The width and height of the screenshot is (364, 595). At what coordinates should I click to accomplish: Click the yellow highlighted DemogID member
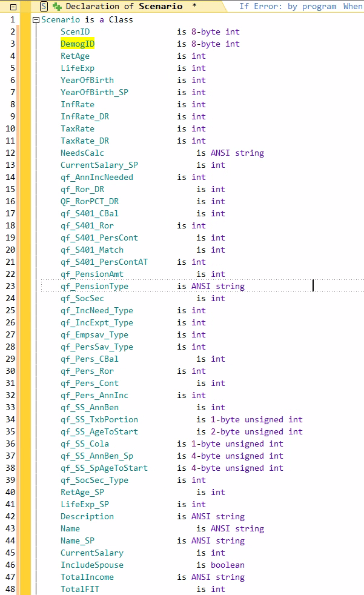click(x=78, y=44)
